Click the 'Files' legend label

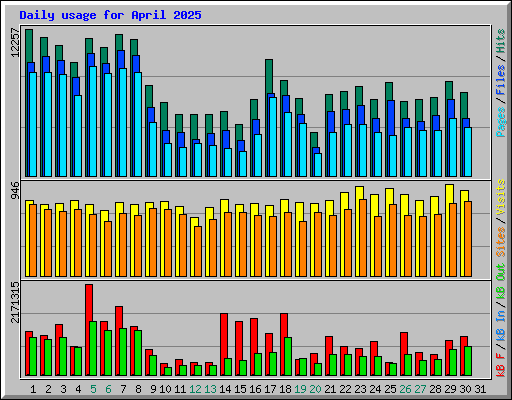click(x=501, y=80)
